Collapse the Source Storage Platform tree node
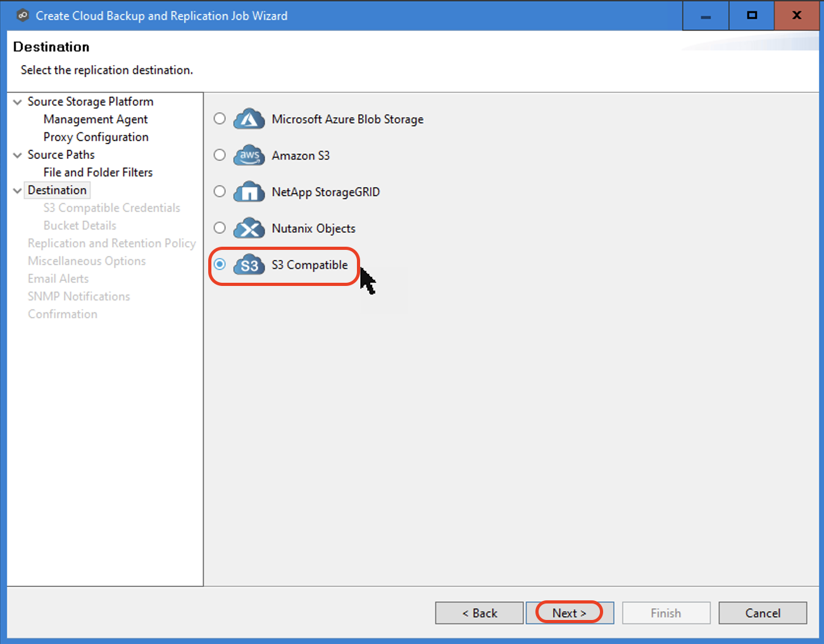The width and height of the screenshot is (824, 644). [x=18, y=102]
